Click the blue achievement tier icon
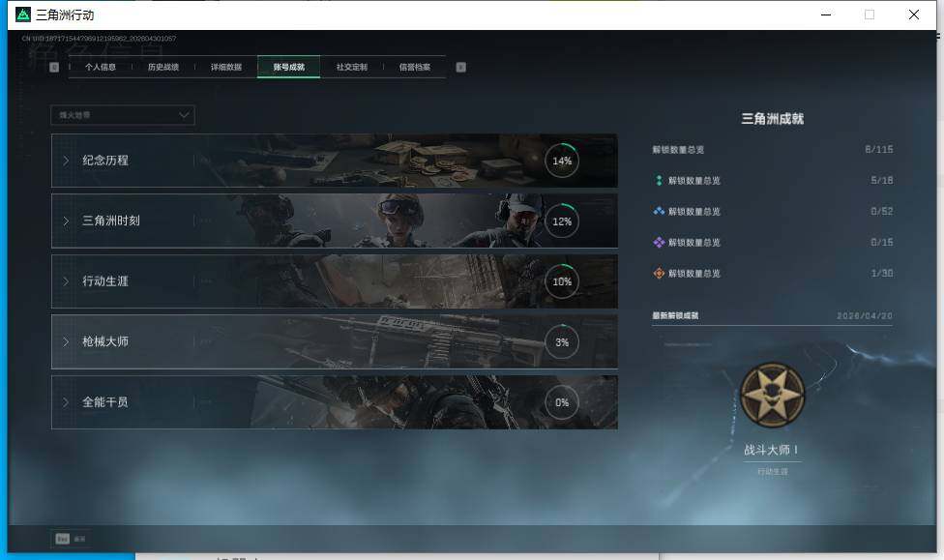The height and width of the screenshot is (560, 944). (x=659, y=212)
